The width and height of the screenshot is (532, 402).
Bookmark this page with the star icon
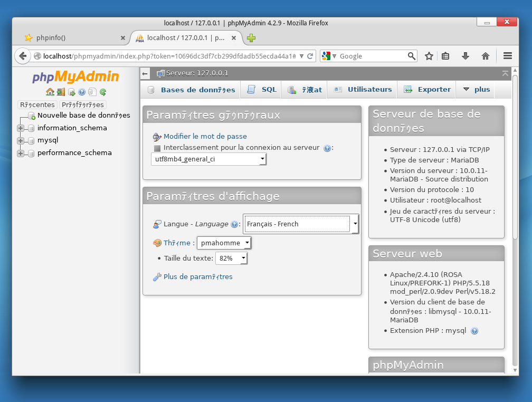point(429,56)
